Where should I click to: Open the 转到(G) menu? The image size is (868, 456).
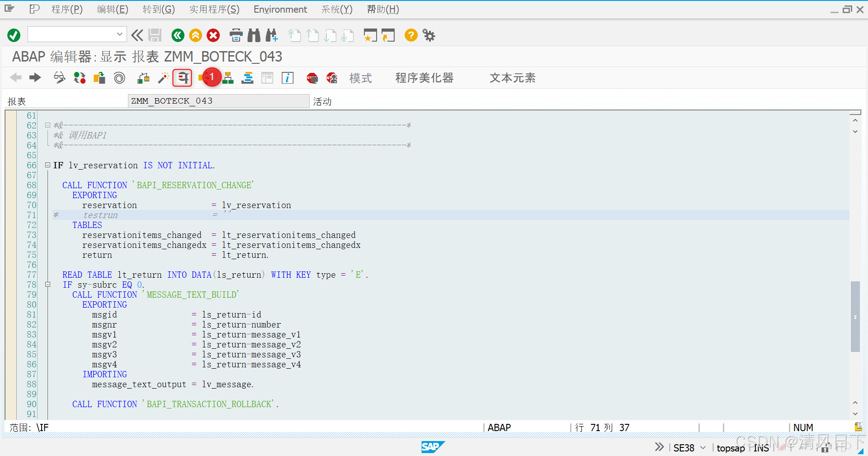pyautogui.click(x=158, y=9)
